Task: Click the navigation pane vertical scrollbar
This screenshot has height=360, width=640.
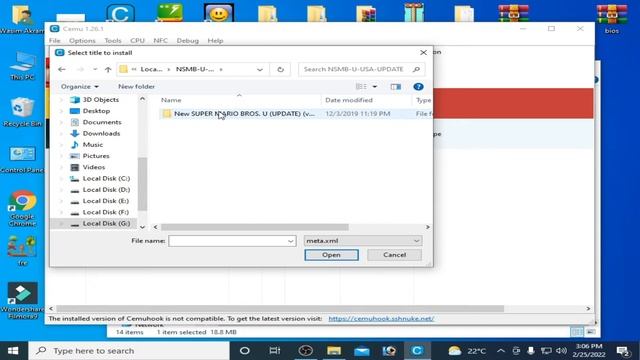Action: pos(142,184)
